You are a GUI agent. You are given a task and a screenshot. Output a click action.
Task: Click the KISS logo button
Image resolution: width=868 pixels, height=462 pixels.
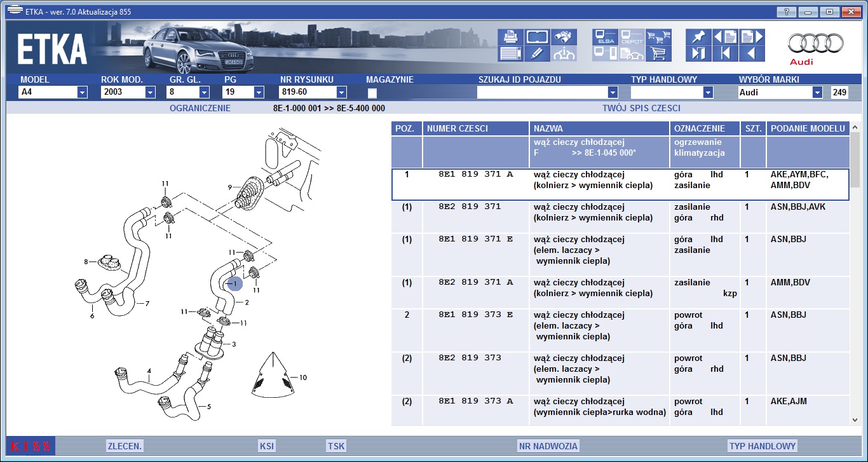pos(31,446)
